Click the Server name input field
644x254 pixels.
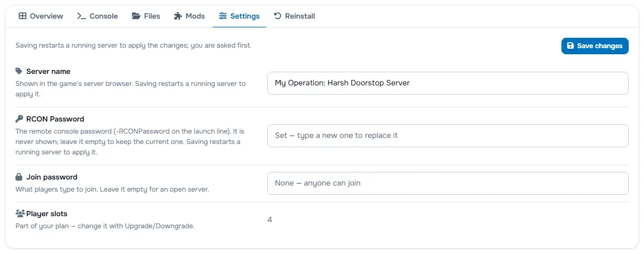click(x=448, y=83)
